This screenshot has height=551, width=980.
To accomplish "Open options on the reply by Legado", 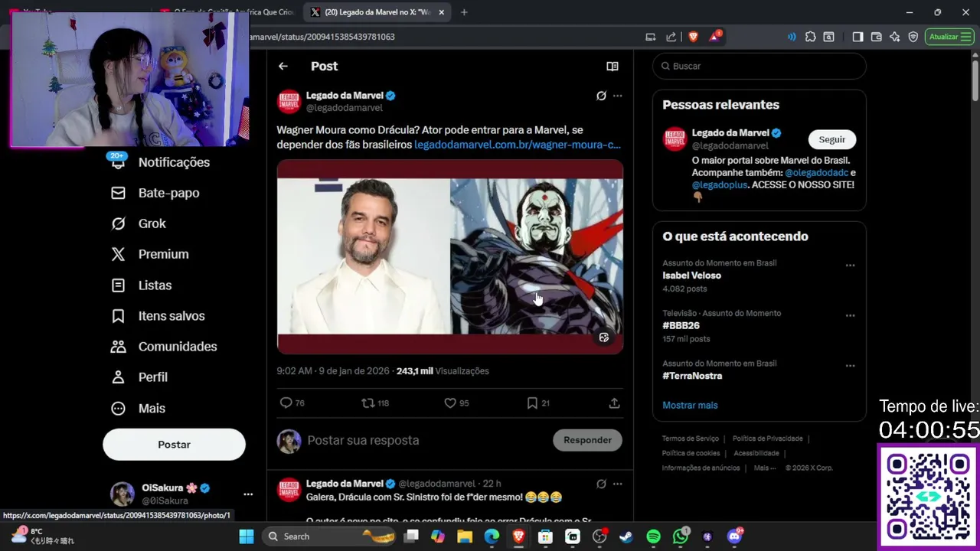I will click(618, 484).
